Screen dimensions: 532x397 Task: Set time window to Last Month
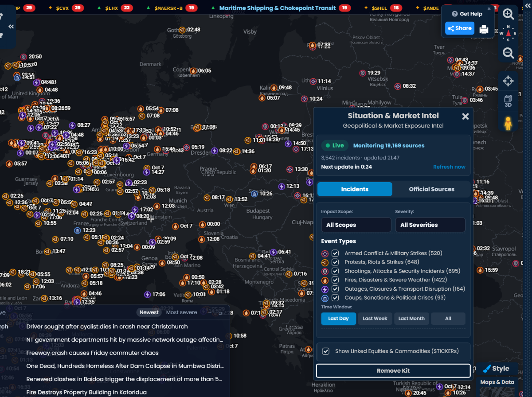[x=411, y=319]
